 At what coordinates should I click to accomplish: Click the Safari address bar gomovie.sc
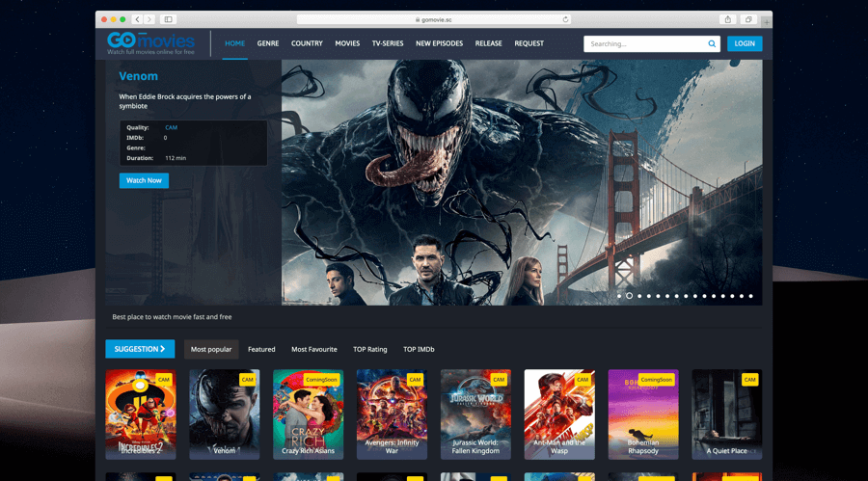click(x=434, y=19)
